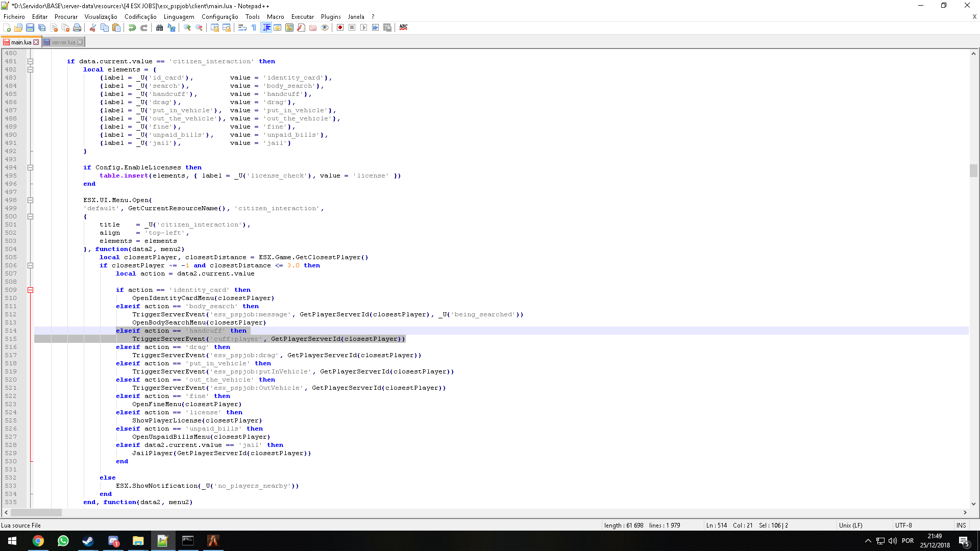Click the UTF-8 encoding status field
The height and width of the screenshot is (551, 980).
(x=903, y=525)
